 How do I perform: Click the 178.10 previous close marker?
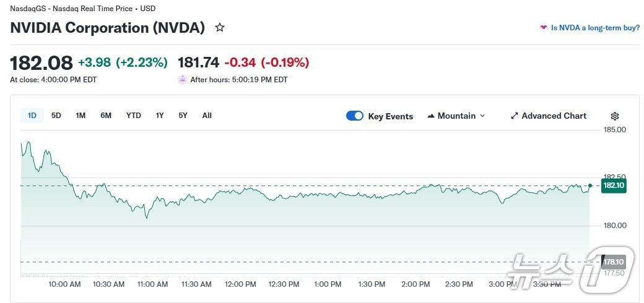(x=614, y=262)
